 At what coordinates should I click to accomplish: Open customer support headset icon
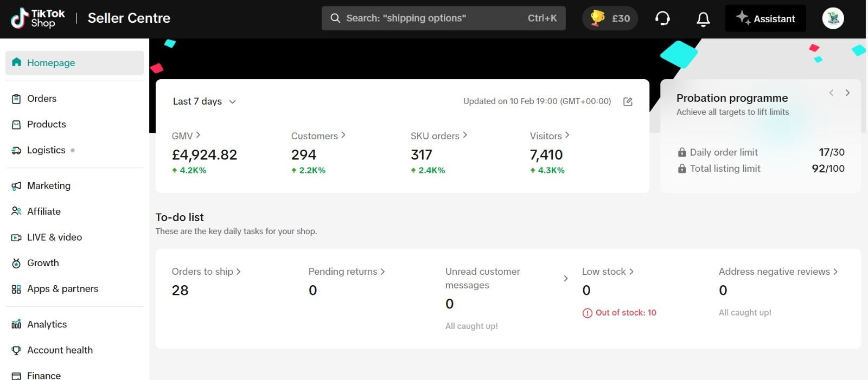662,18
